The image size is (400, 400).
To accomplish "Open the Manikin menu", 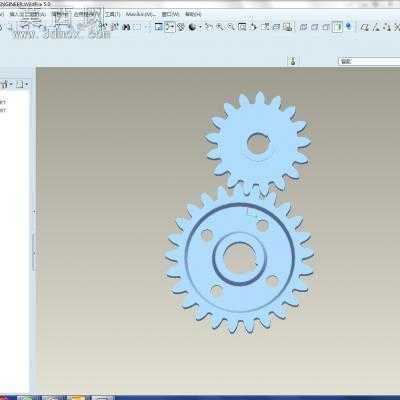I will pos(141,14).
